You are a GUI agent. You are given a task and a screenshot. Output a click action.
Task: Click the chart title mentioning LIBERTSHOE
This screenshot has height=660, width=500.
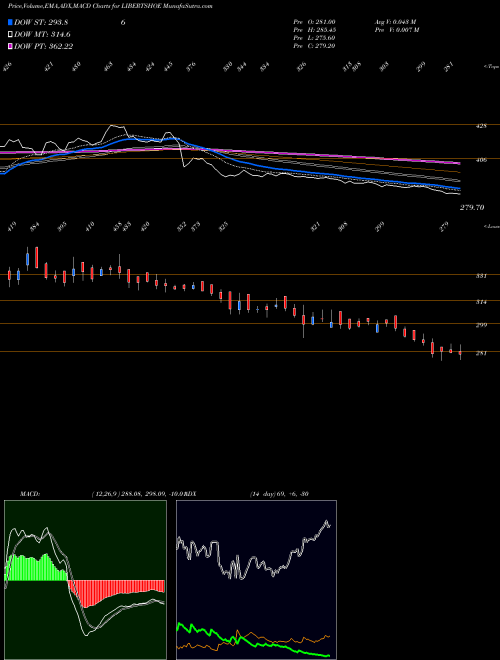click(x=110, y=6)
